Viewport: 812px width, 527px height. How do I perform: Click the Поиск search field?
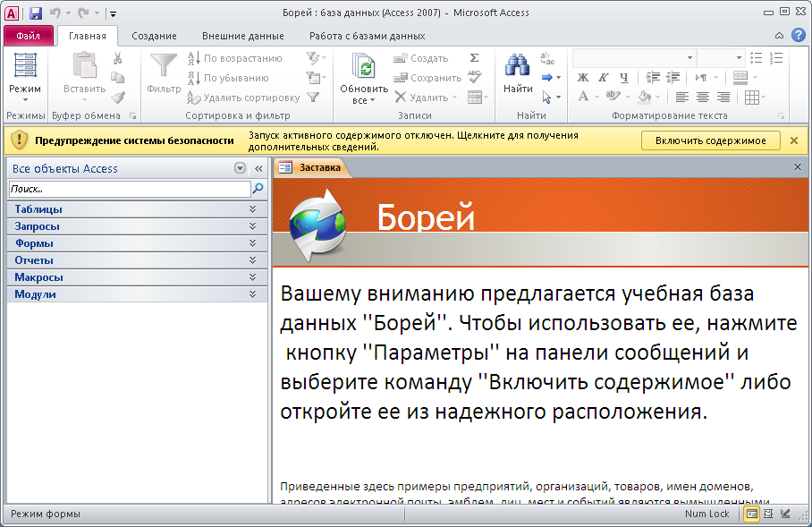[130, 189]
